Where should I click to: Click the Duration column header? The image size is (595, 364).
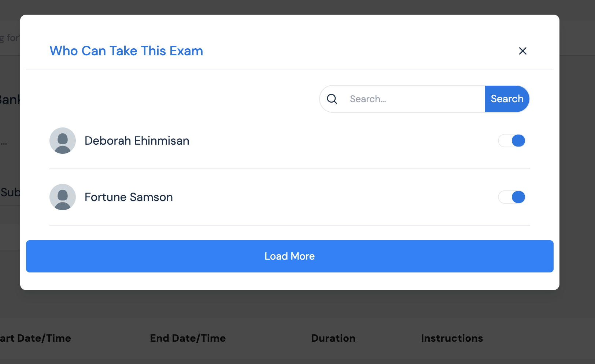coord(333,338)
